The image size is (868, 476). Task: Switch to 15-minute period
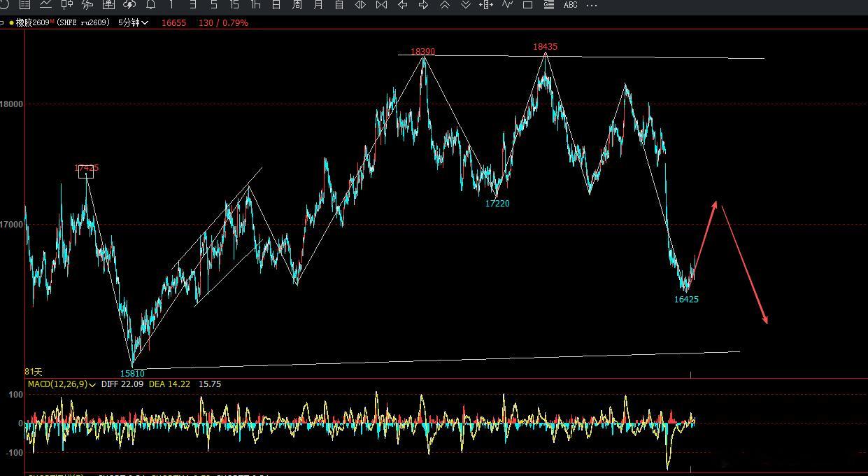pyautogui.click(x=235, y=5)
